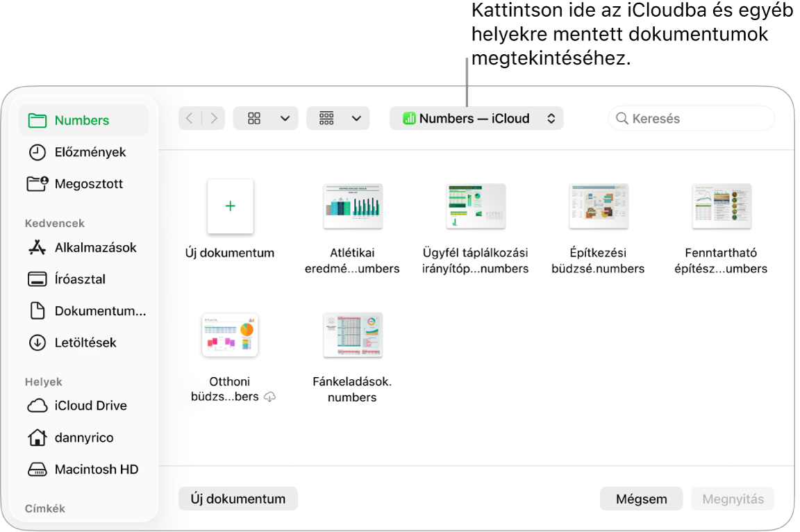Select the Fenntartható építész...umbers thumbnail
This screenshot has width=800, height=532.
point(722,206)
